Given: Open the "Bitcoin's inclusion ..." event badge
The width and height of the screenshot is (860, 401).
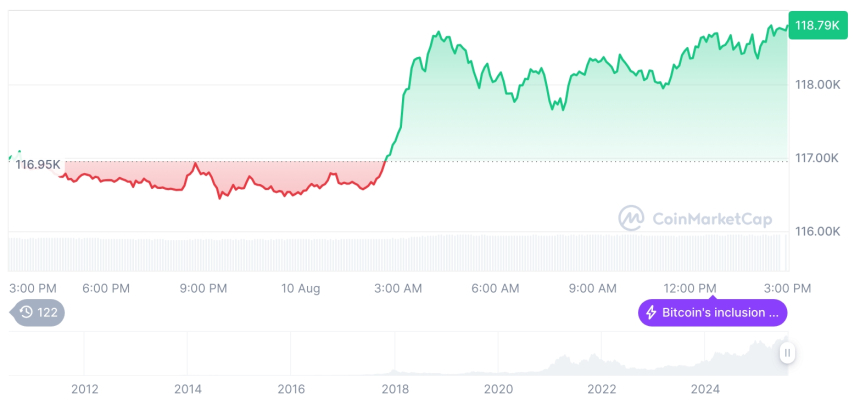Looking at the screenshot, I should pyautogui.click(x=712, y=312).
